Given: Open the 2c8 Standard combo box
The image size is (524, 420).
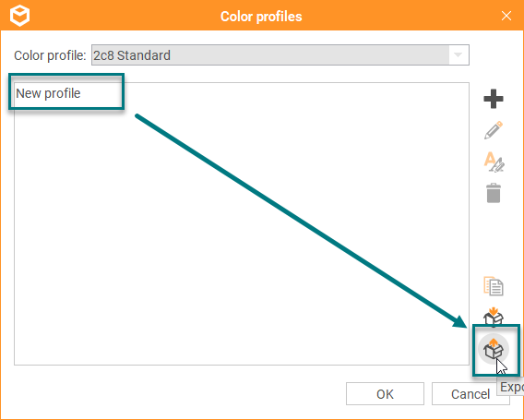Looking at the screenshot, I should tap(280, 54).
